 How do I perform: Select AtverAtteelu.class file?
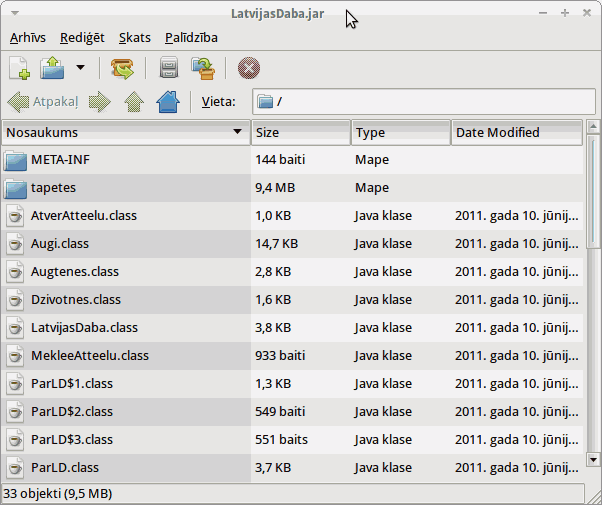(x=292, y=216)
